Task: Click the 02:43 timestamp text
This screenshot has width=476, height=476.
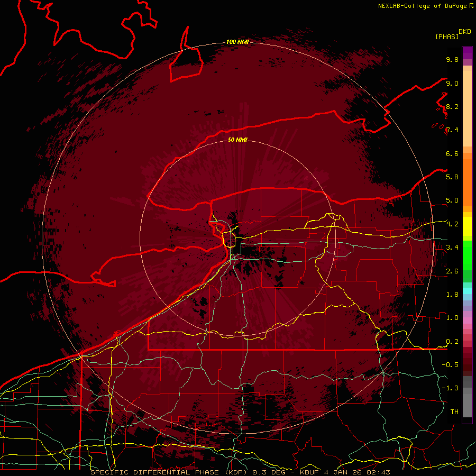Action: point(378,472)
